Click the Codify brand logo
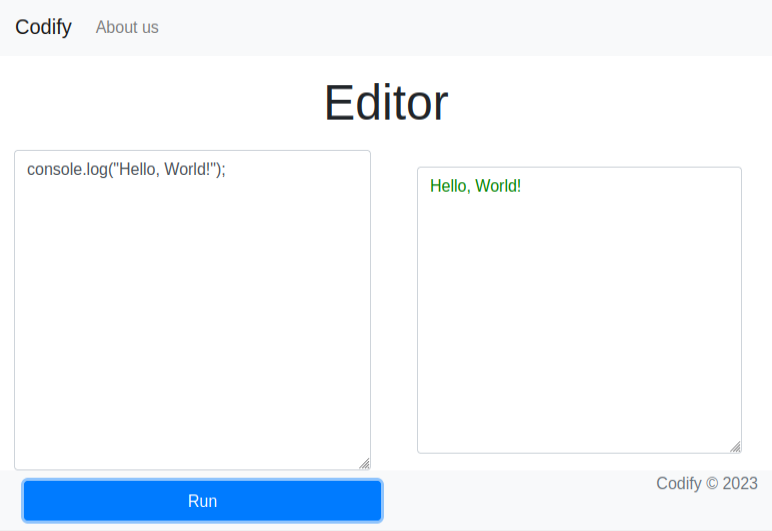The height and width of the screenshot is (531, 772). 43,27
